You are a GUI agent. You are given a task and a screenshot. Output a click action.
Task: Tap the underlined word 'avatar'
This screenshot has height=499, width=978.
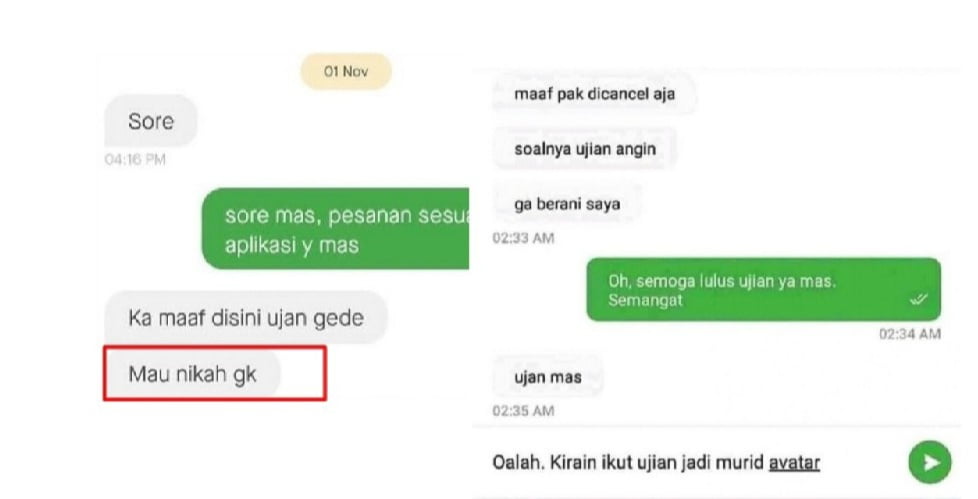(794, 462)
